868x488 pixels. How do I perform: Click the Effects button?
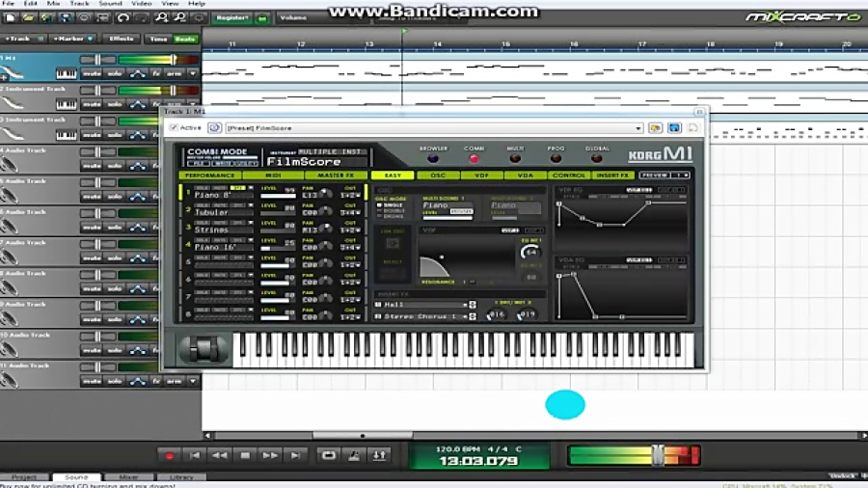coord(121,39)
